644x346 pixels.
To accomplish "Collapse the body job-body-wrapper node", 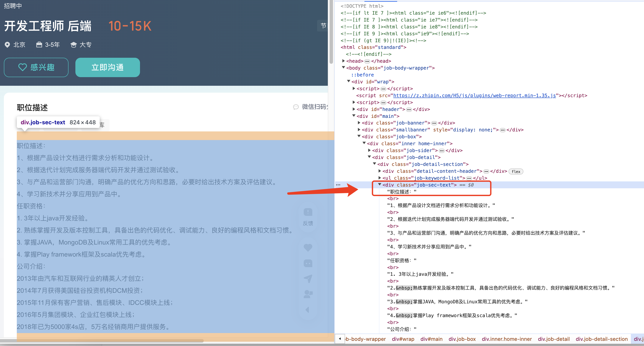I will [344, 67].
